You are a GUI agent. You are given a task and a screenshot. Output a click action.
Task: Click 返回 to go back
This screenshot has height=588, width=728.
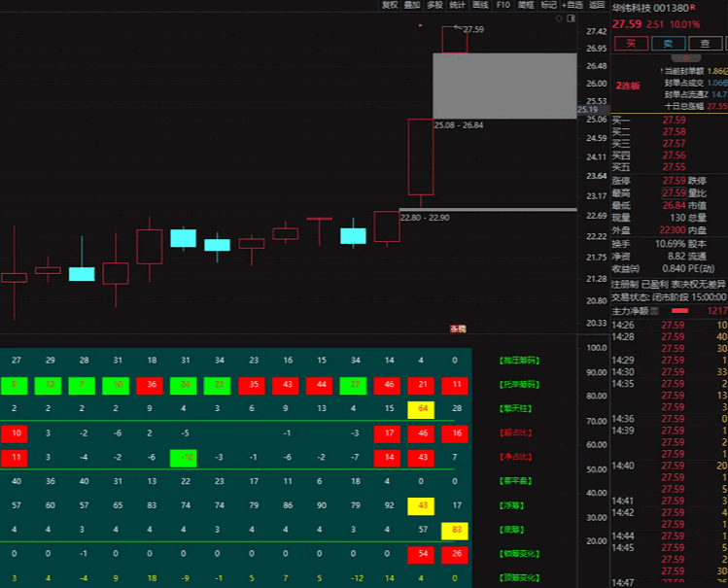coord(597,5)
